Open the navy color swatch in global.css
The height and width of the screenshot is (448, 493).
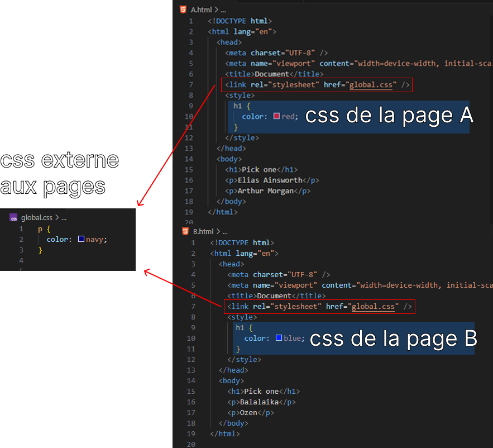click(81, 239)
